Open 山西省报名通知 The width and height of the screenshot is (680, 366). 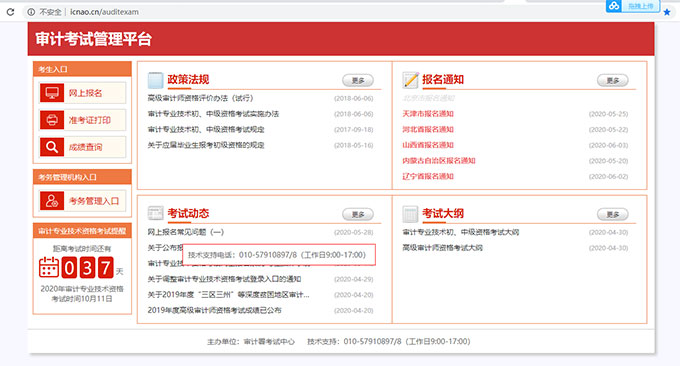click(428, 145)
